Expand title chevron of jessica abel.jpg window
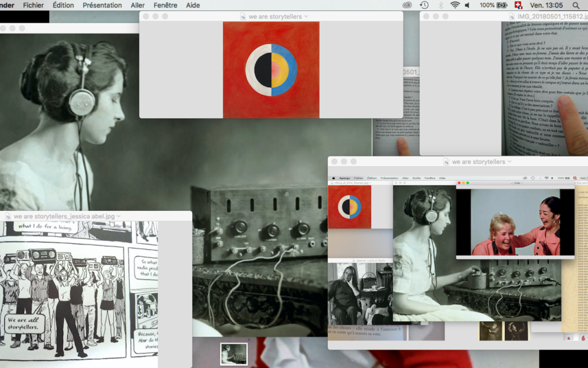The width and height of the screenshot is (588, 368). 119,217
